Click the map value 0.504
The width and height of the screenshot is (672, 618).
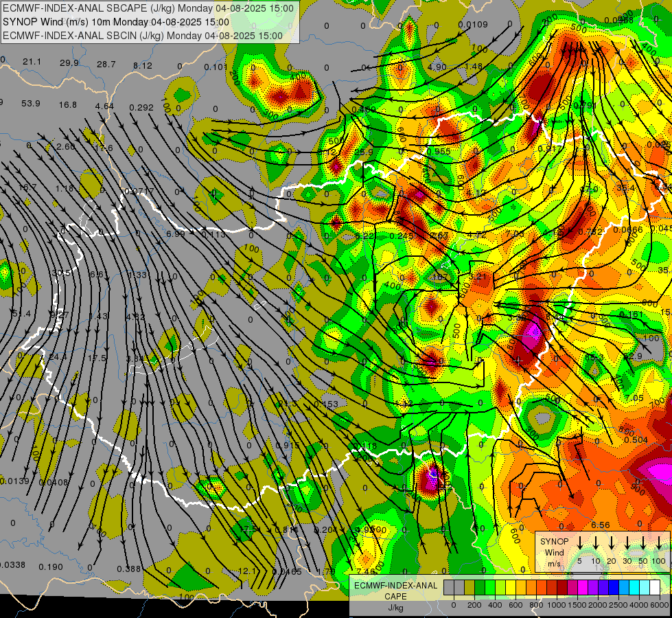[636, 439]
